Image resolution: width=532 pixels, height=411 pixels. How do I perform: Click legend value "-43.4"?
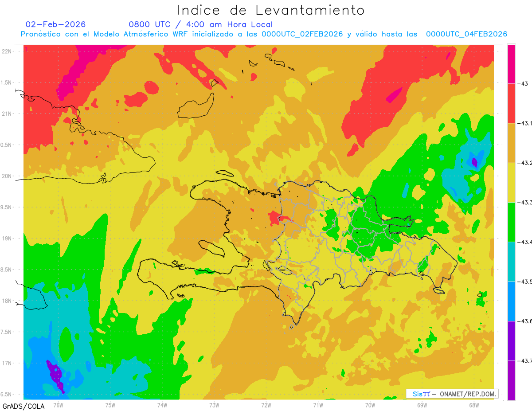[x=525, y=242]
